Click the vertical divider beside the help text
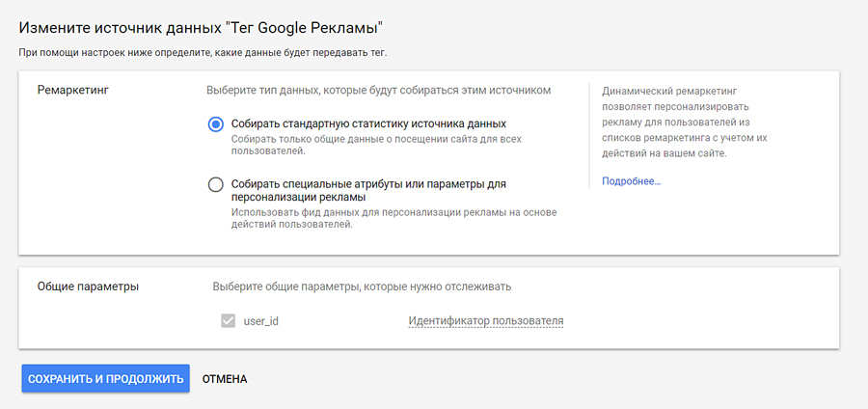The width and height of the screenshot is (868, 409). (x=588, y=135)
